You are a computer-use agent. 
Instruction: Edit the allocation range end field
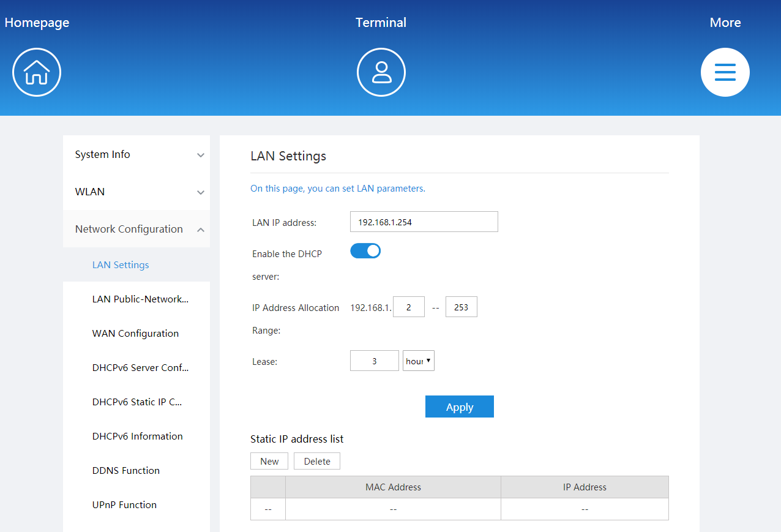coord(461,307)
